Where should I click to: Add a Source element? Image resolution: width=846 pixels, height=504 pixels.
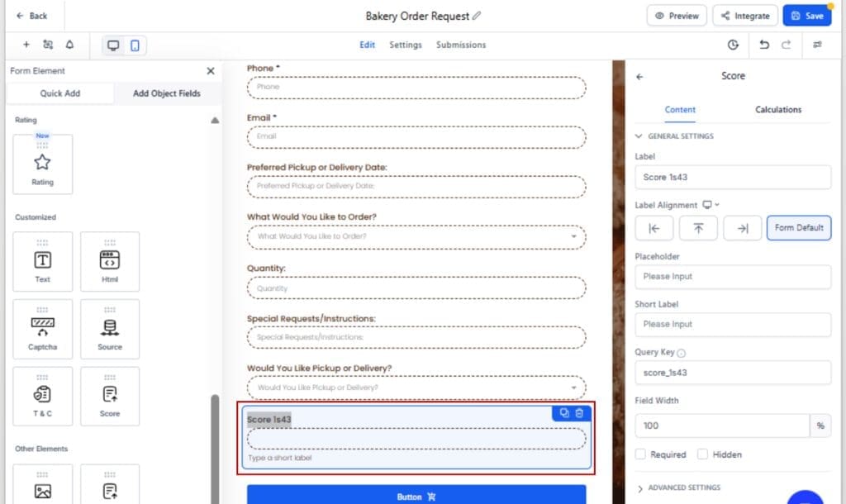coord(110,329)
